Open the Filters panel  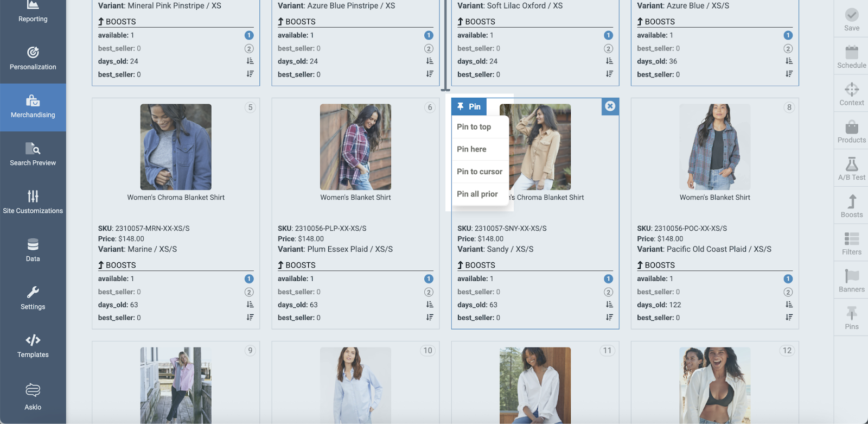pos(851,243)
